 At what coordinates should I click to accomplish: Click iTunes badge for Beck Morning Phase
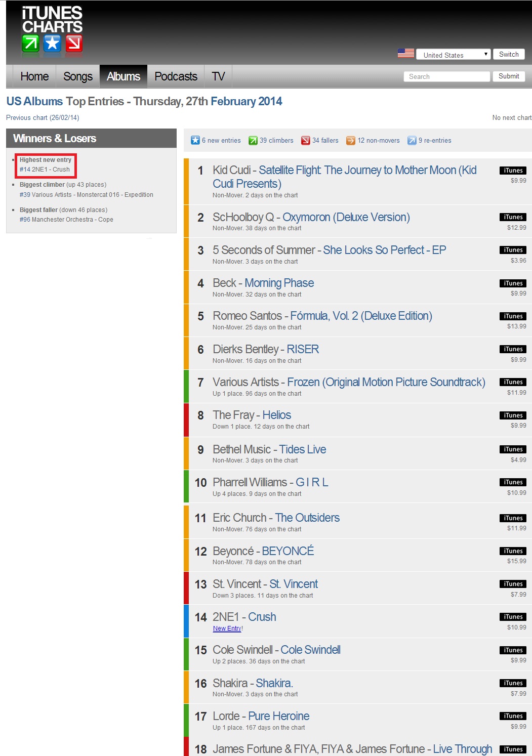pos(513,283)
